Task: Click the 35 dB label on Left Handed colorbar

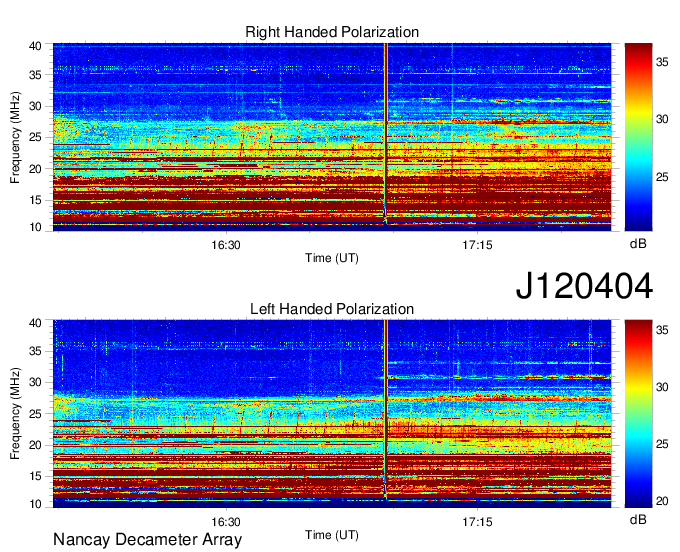Action: pyautogui.click(x=662, y=330)
